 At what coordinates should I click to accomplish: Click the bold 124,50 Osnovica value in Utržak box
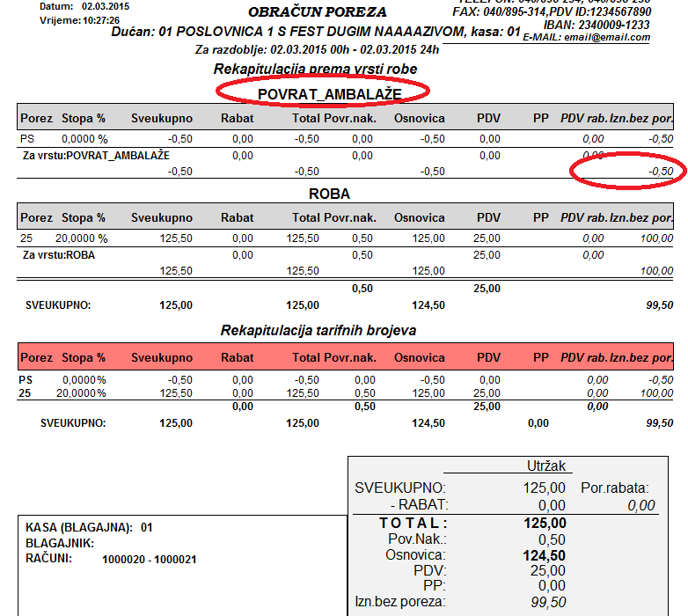coord(544,556)
